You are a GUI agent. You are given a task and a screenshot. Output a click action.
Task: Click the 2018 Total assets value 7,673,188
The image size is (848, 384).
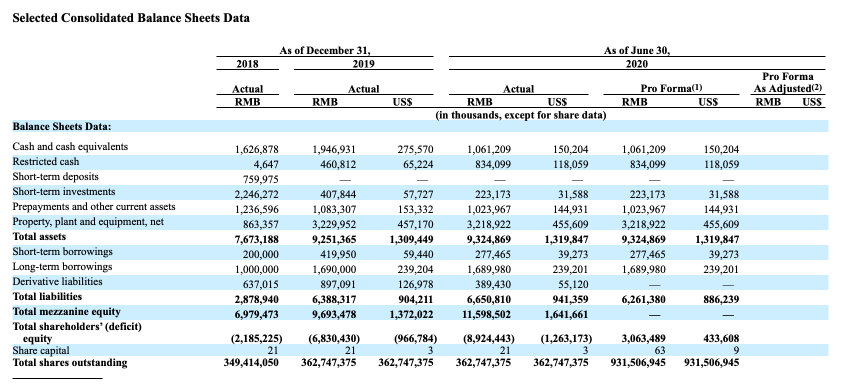coord(257,239)
